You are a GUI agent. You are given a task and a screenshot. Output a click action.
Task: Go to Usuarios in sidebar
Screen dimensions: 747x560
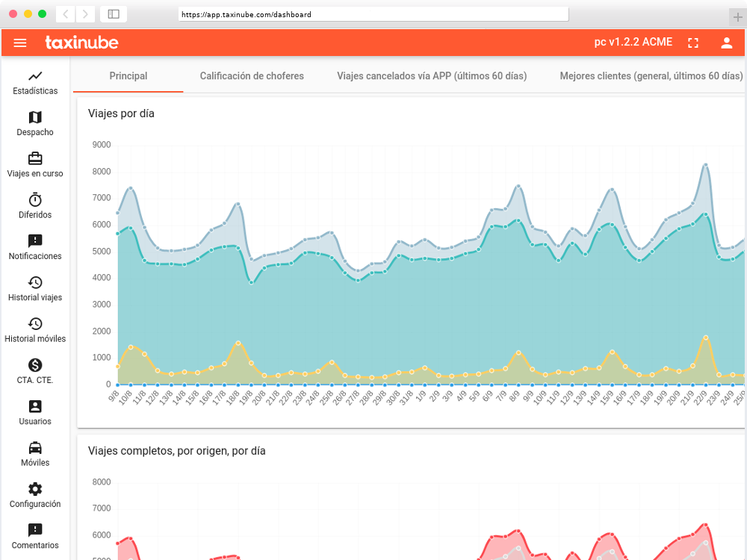point(35,407)
